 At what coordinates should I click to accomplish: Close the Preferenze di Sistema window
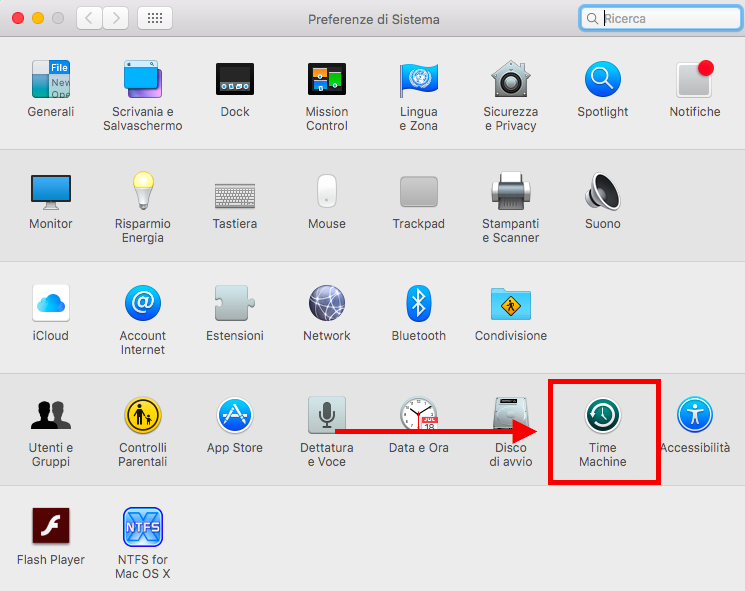[x=18, y=18]
